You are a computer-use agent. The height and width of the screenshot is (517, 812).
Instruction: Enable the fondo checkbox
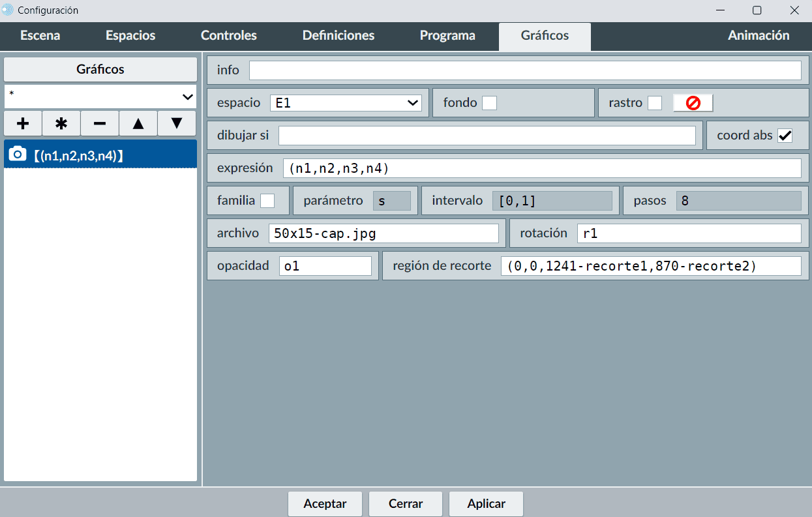tap(489, 103)
